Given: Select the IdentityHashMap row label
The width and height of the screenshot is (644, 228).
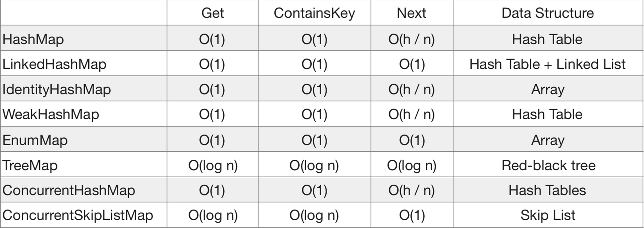Looking at the screenshot, I should 56,90.
